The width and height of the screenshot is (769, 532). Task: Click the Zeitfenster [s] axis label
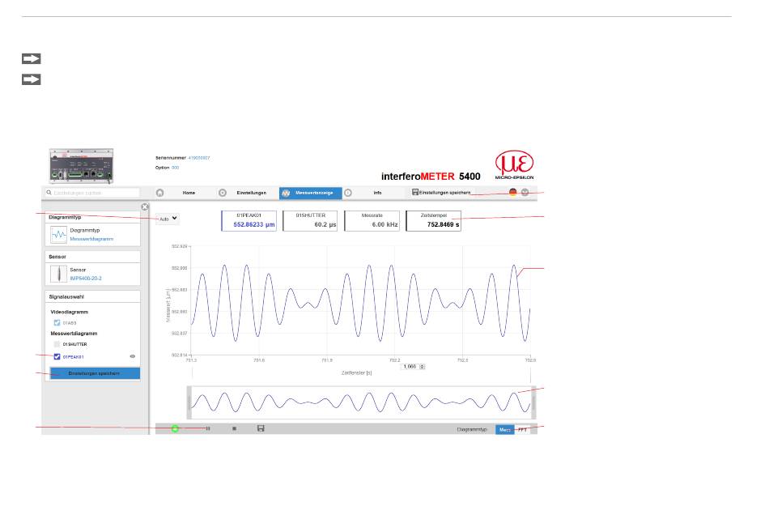click(x=356, y=373)
